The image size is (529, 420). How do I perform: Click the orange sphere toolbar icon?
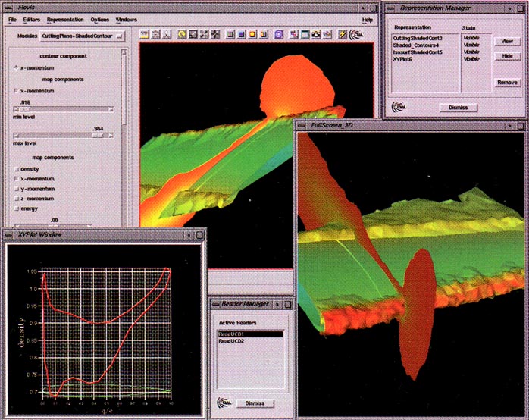[252, 34]
